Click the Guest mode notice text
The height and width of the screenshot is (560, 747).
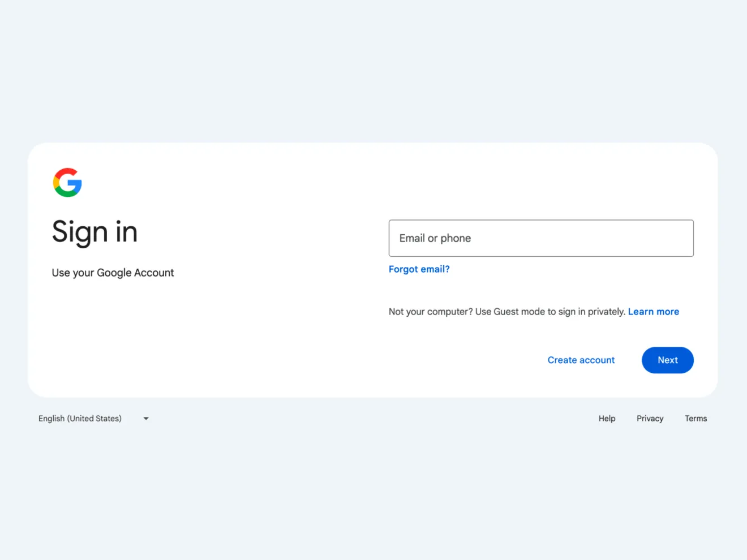(508, 312)
